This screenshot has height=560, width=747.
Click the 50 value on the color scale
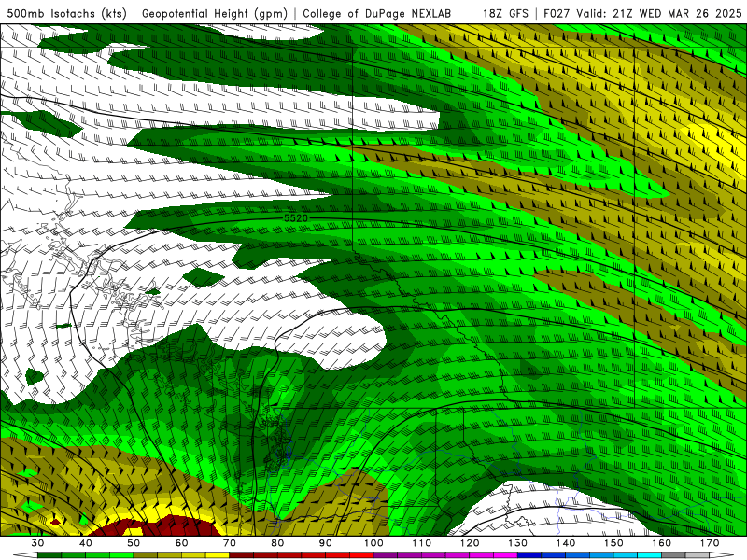point(134,543)
